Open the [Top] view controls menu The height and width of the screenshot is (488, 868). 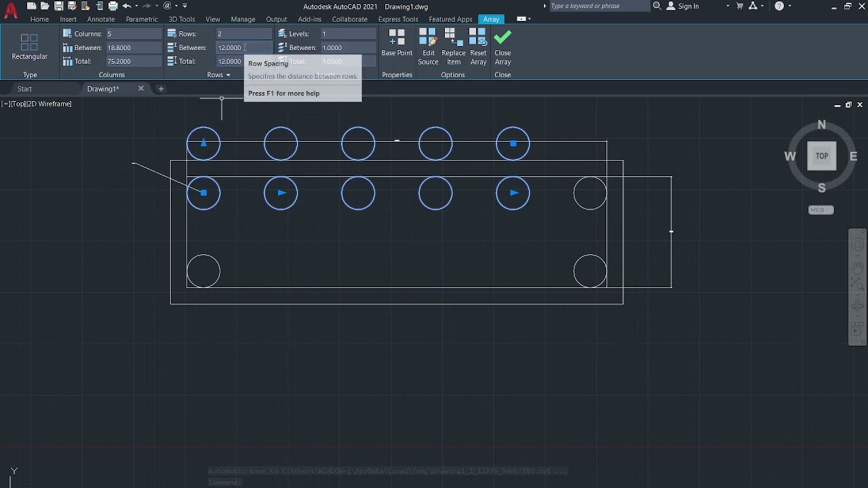click(x=18, y=104)
